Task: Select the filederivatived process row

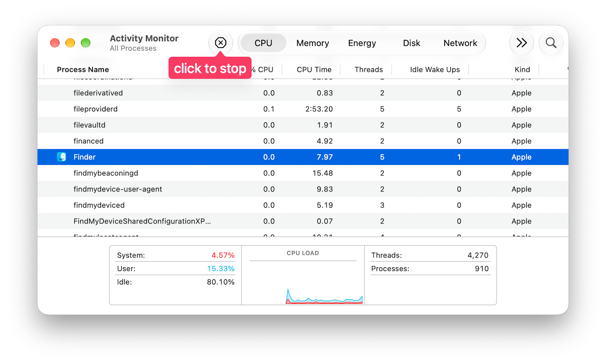Action: point(303,93)
